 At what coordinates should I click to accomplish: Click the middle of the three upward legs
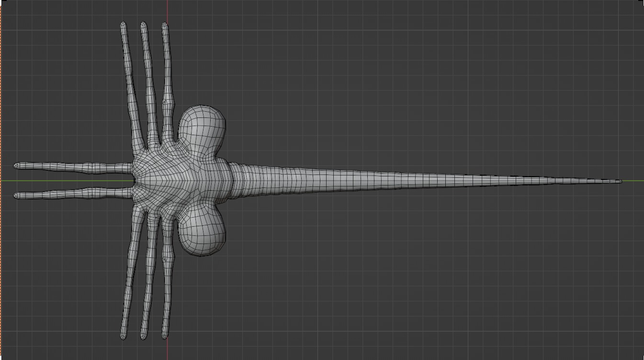[149, 84]
